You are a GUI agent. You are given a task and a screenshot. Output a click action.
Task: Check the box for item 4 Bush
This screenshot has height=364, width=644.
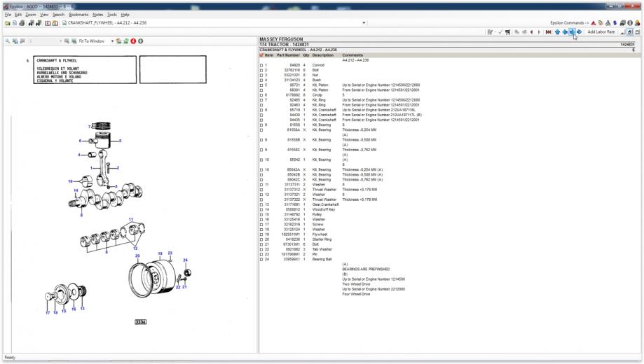pos(261,80)
